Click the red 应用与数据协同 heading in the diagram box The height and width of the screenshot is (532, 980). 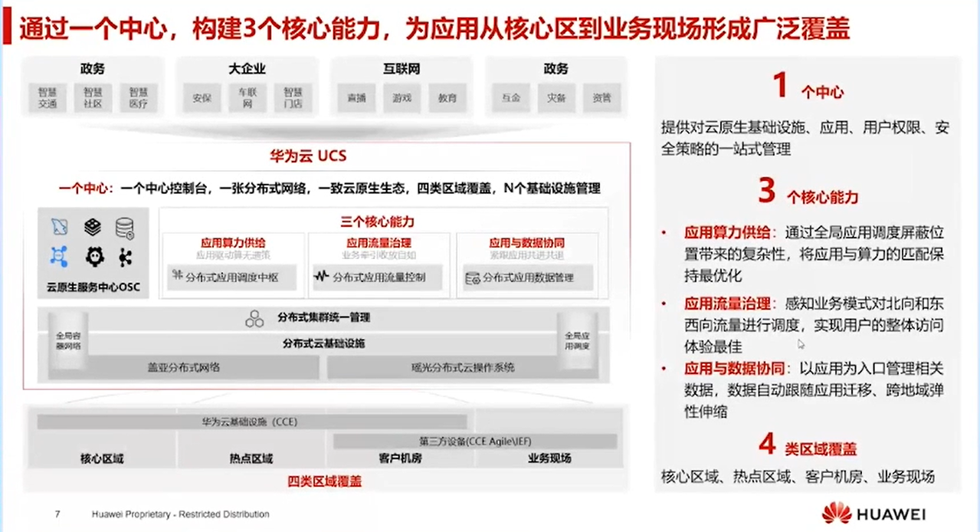point(527,243)
